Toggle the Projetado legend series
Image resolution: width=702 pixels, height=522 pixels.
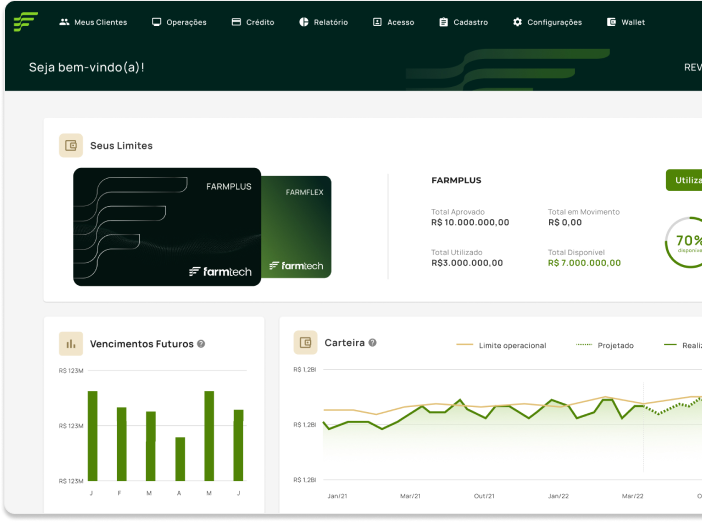pyautogui.click(x=606, y=345)
